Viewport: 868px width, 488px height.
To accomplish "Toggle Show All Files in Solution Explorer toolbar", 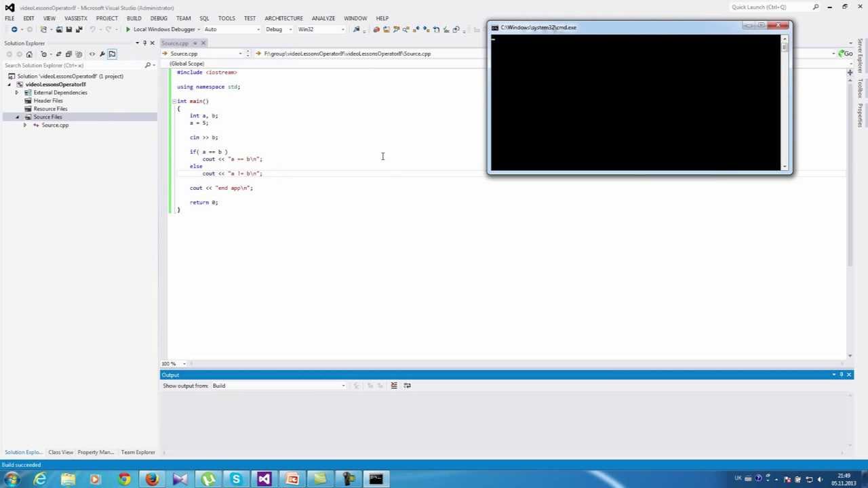I will coord(79,54).
